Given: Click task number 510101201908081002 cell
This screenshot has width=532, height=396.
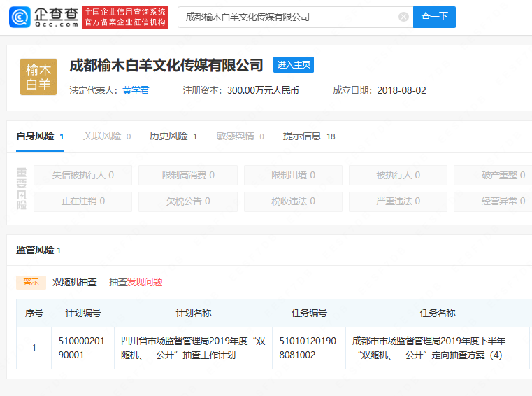Looking at the screenshot, I should pos(309,348).
